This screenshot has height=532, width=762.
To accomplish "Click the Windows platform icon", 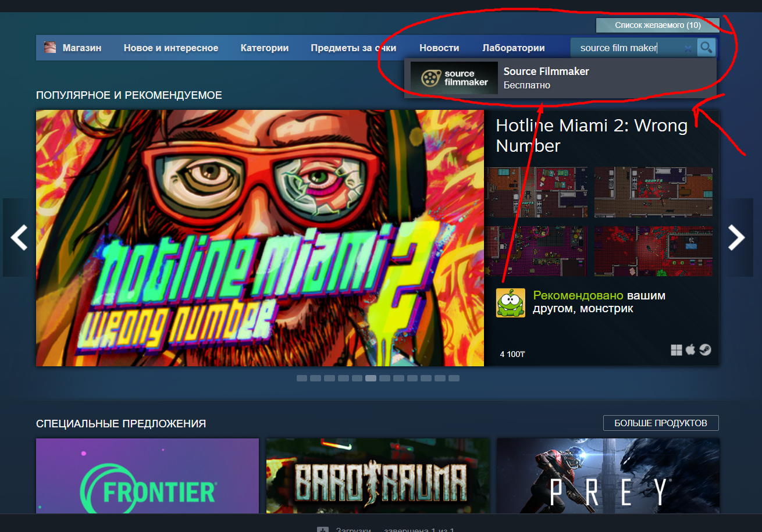I will 676,350.
